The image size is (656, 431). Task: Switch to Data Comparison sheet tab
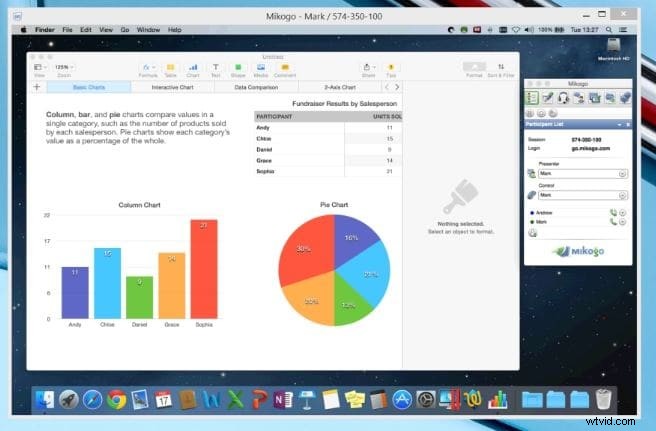point(256,87)
